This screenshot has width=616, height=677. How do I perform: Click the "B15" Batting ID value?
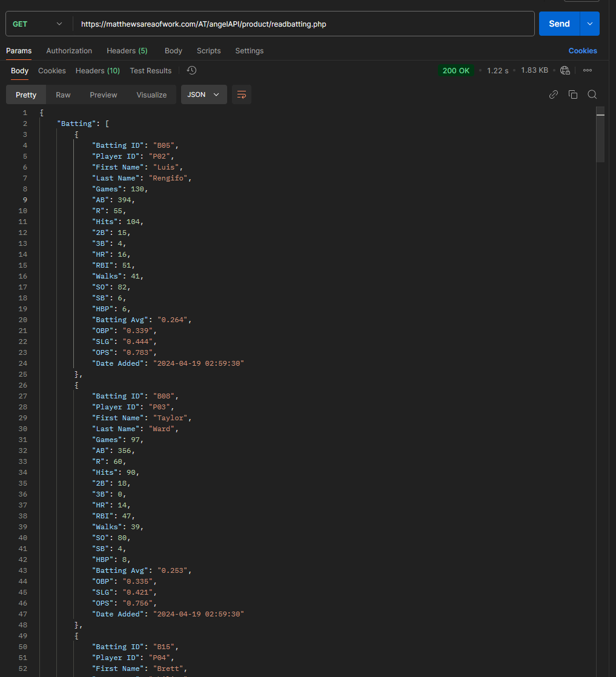point(164,647)
